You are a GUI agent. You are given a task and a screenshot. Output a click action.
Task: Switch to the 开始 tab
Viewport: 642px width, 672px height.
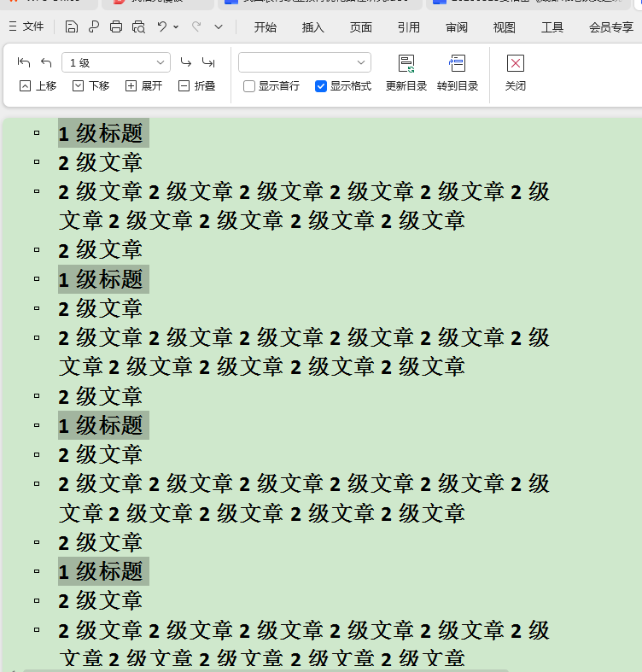click(x=266, y=27)
